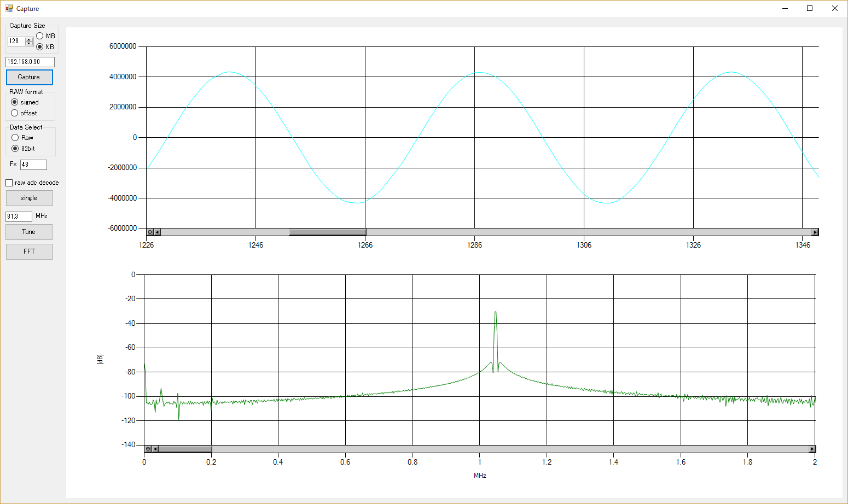This screenshot has height=504, width=848.
Task: Select Raw in the Data Select group
Action: pyautogui.click(x=15, y=137)
